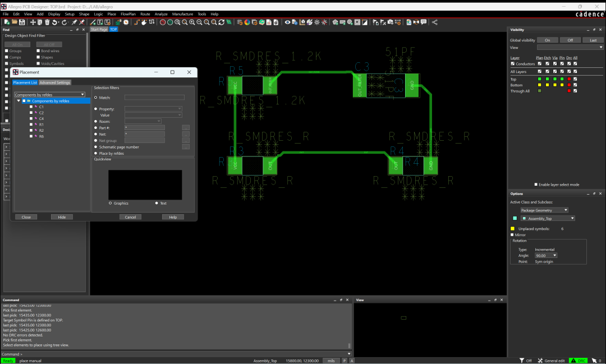Click the Top layer red Drc swatch

tap(568, 79)
